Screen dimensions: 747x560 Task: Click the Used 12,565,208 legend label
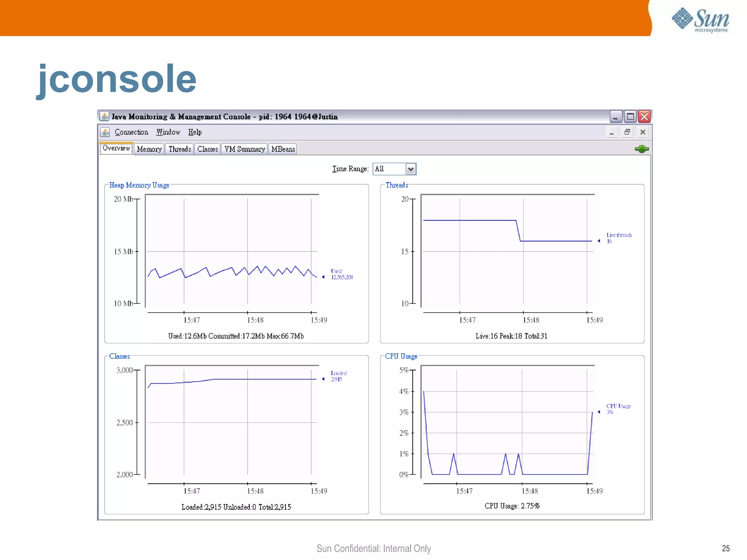click(x=342, y=274)
